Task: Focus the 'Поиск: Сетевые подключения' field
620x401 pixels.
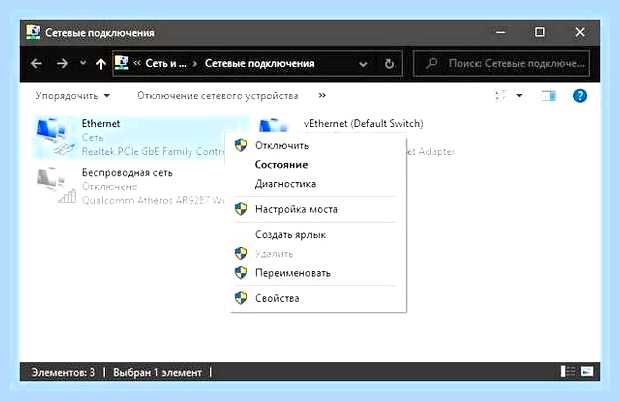Action: (501, 63)
